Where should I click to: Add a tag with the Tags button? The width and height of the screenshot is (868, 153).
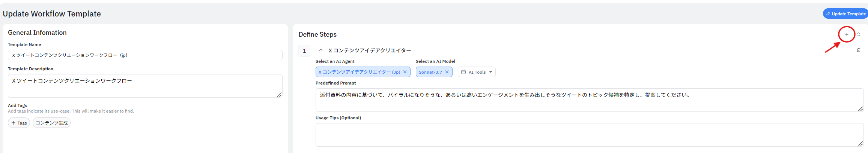pyautogui.click(x=19, y=123)
